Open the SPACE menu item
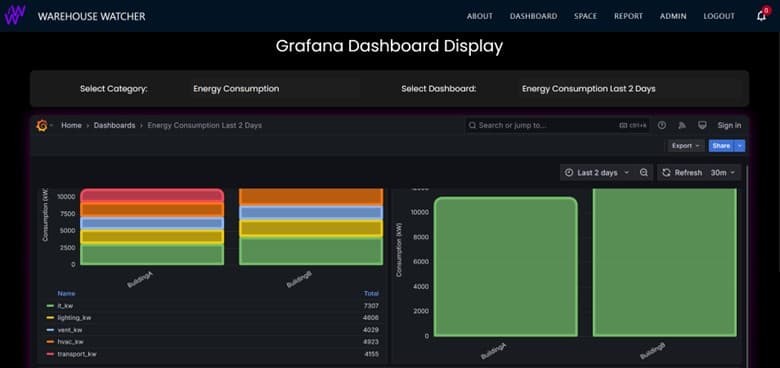This screenshot has height=368, width=780. [x=585, y=16]
